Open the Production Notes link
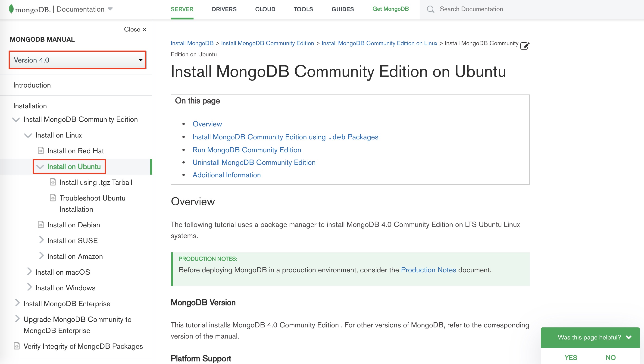 [x=428, y=270]
